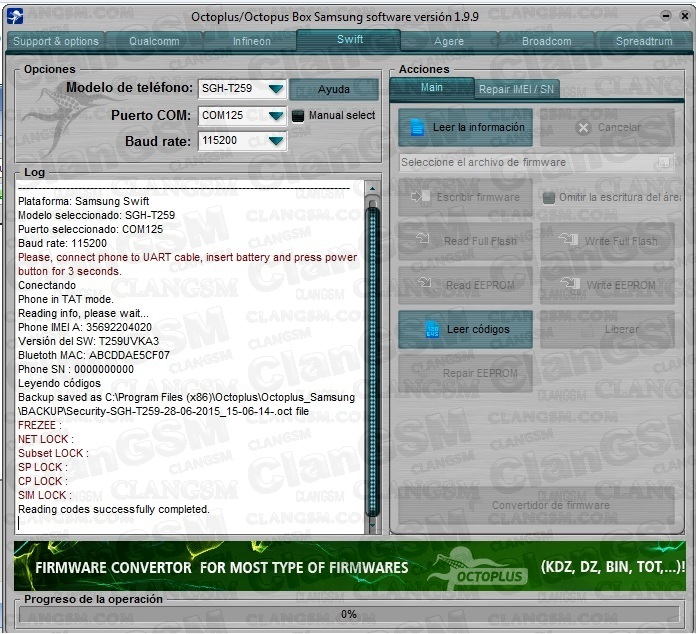
Task: Click the Escribir firmware button
Action: (x=465, y=197)
